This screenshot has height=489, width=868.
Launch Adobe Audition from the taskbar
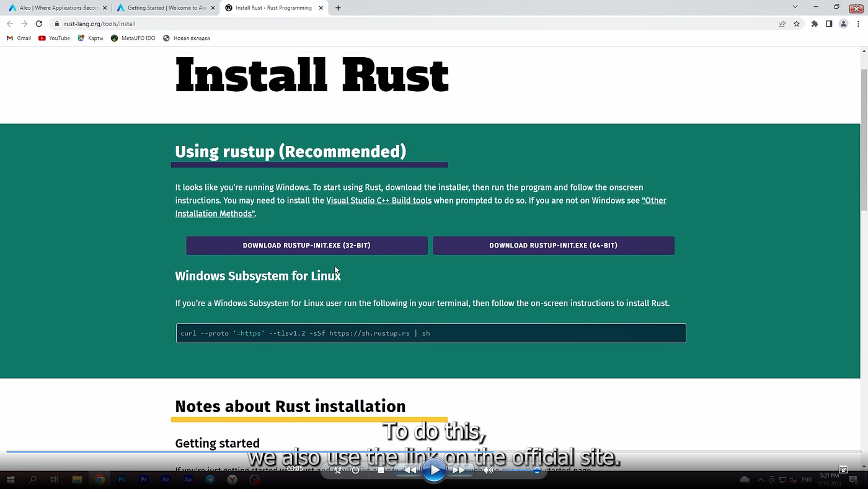(x=188, y=480)
